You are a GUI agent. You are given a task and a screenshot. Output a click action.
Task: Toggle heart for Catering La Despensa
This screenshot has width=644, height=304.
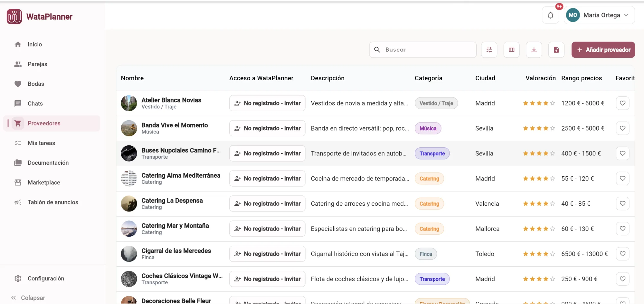[x=622, y=204]
